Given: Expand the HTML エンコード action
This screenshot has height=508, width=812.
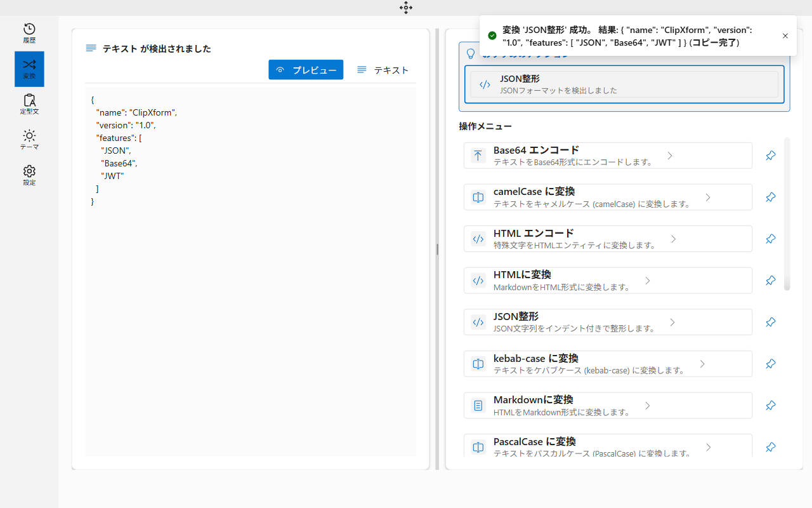Looking at the screenshot, I should coord(673,239).
